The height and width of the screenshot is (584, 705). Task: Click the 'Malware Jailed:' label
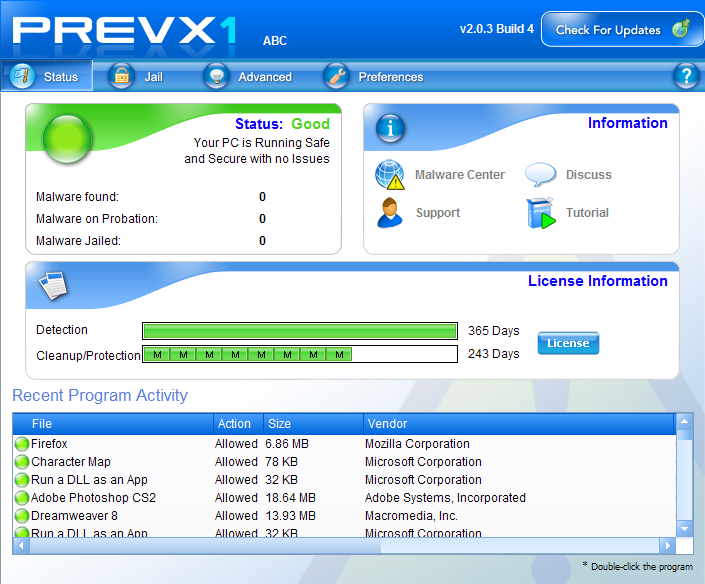pos(78,241)
